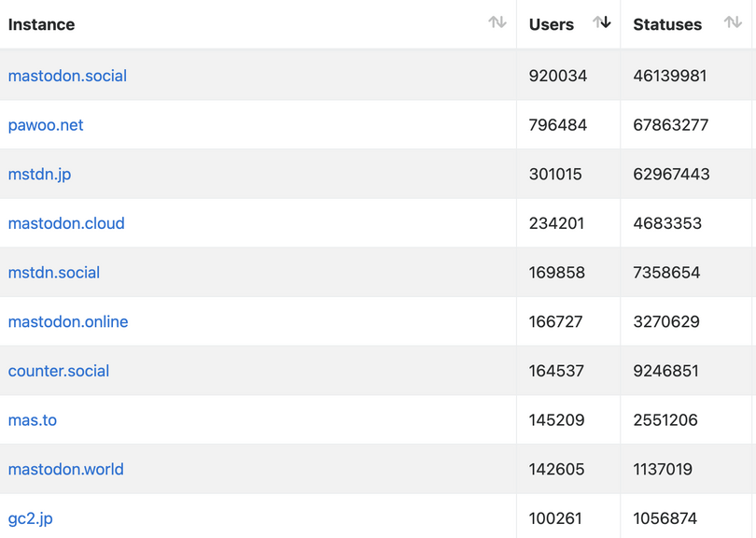756x538 pixels.
Task: Click the 1056874 statuses value
Action: [665, 518]
